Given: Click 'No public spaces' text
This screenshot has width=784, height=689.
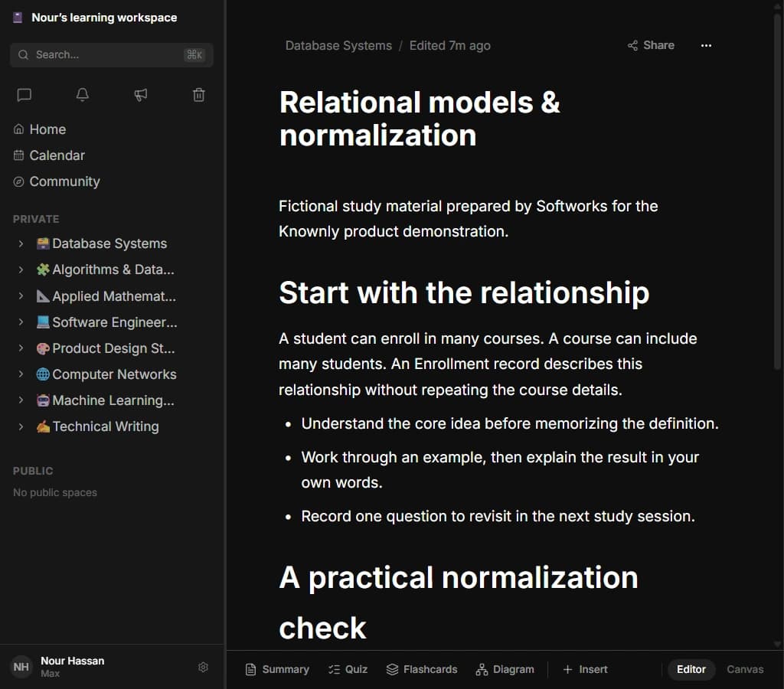Looking at the screenshot, I should (55, 492).
